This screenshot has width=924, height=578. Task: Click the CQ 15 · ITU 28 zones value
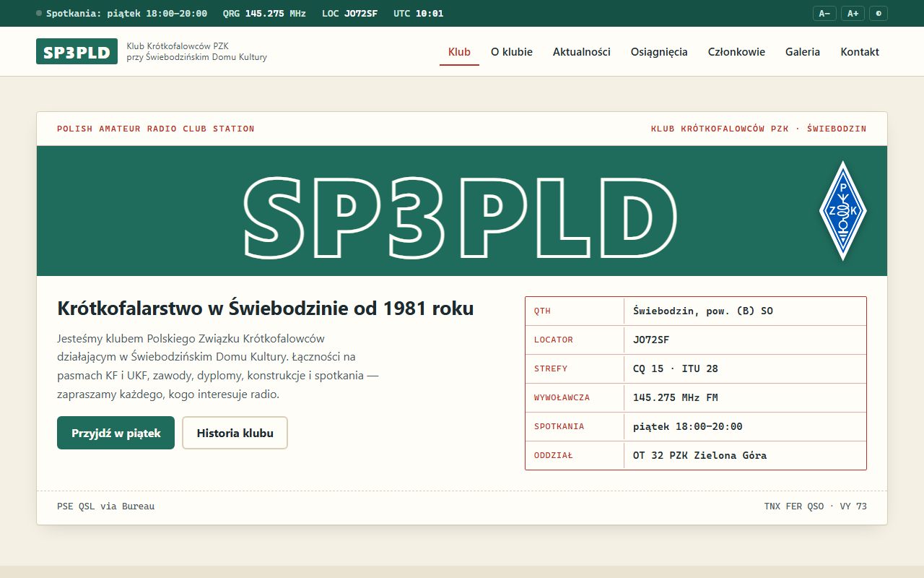tap(676, 368)
